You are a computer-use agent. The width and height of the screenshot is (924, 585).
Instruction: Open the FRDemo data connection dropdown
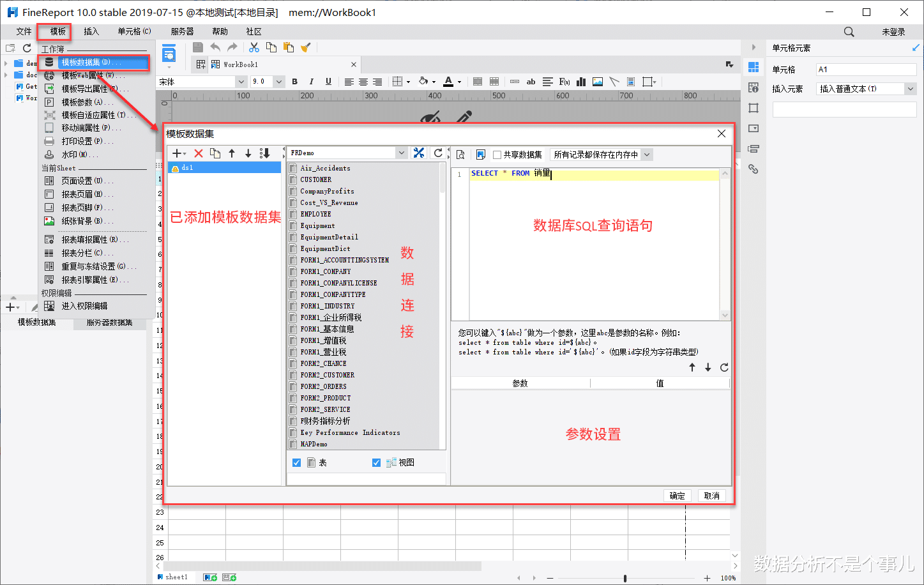(402, 152)
